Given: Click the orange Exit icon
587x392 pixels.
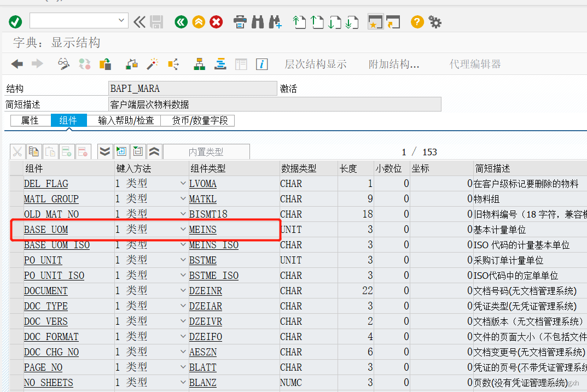Looking at the screenshot, I should click(x=199, y=22).
